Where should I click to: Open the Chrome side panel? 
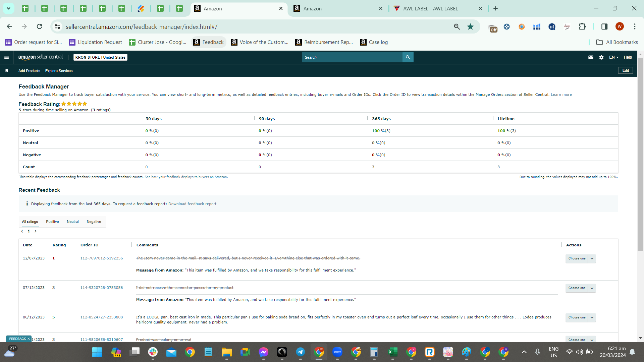(x=604, y=26)
